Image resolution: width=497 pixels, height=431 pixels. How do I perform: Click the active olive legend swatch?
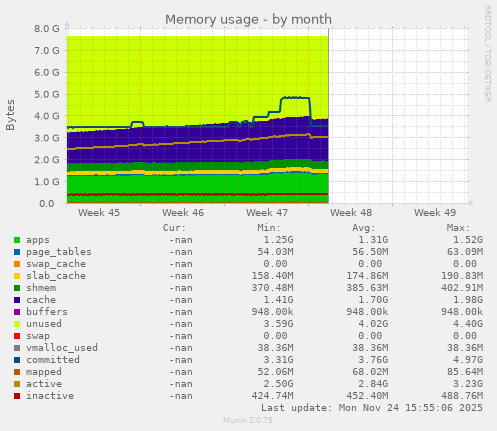(x=17, y=384)
